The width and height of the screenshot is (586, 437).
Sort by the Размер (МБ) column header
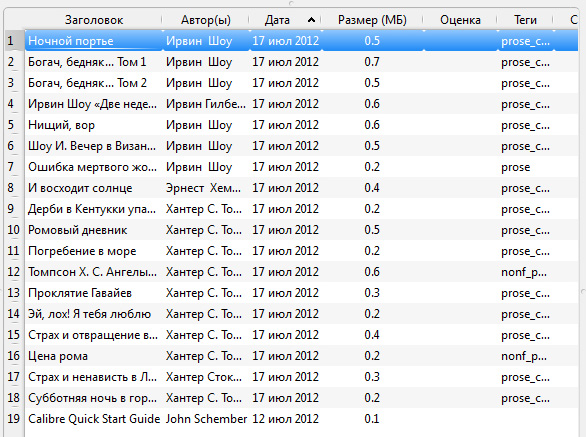click(372, 20)
